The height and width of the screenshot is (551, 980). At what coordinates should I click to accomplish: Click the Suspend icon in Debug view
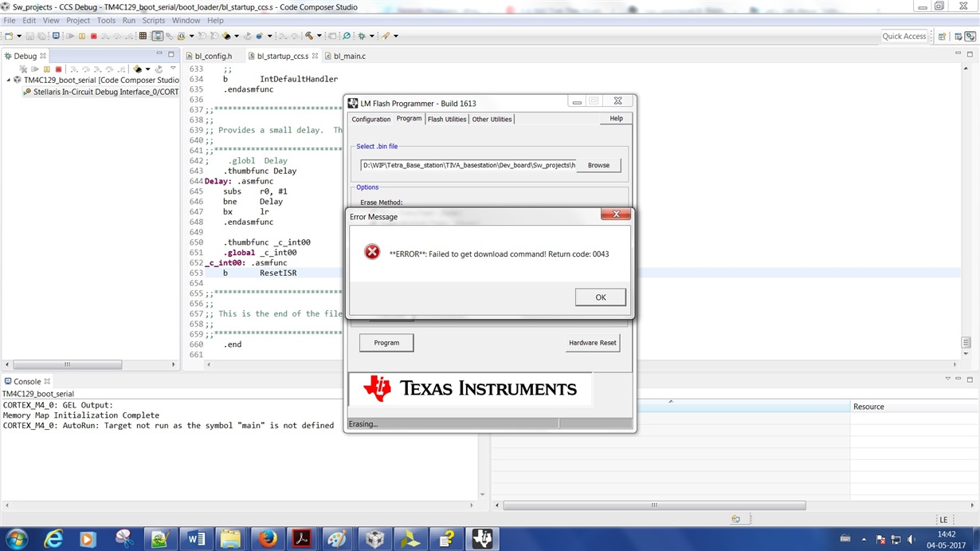tap(46, 69)
